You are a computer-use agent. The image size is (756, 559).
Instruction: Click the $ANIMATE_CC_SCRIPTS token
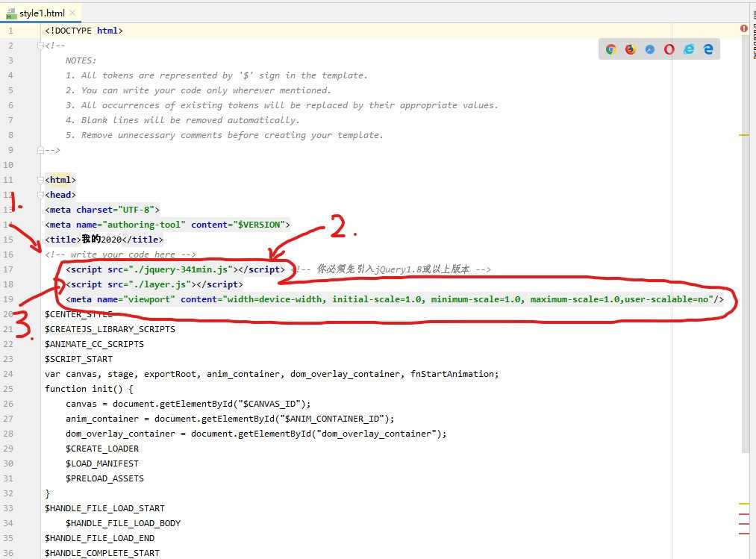(x=95, y=344)
